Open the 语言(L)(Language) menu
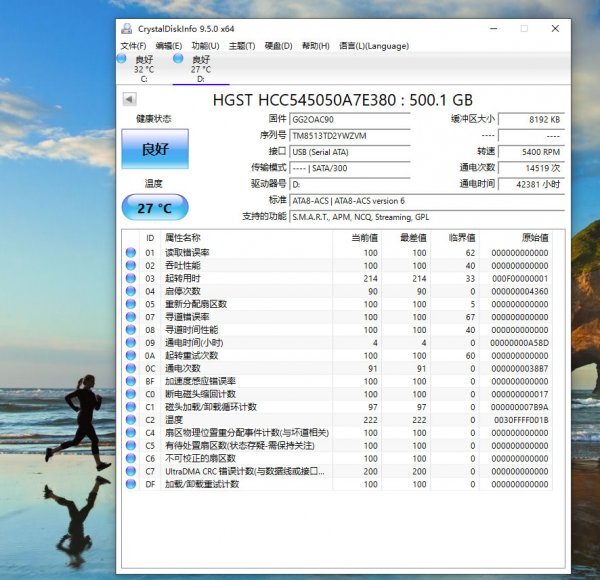 pyautogui.click(x=374, y=46)
